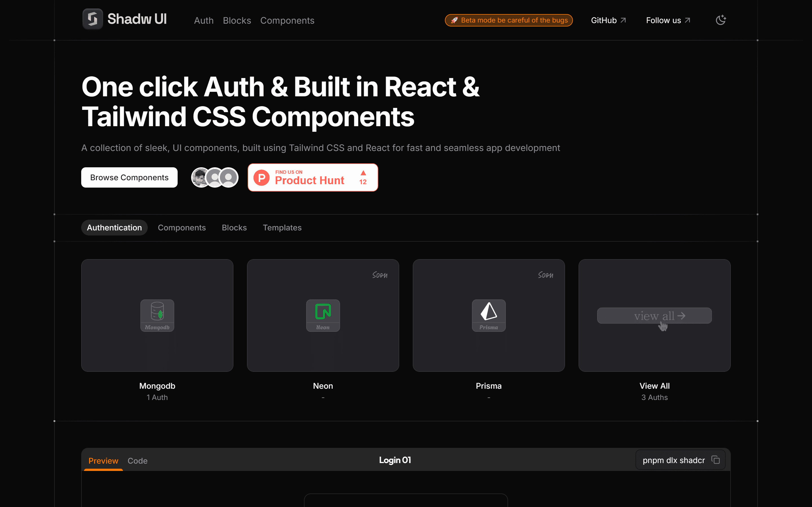Select the Templates filter tab
This screenshot has height=507, width=812.
click(x=282, y=227)
